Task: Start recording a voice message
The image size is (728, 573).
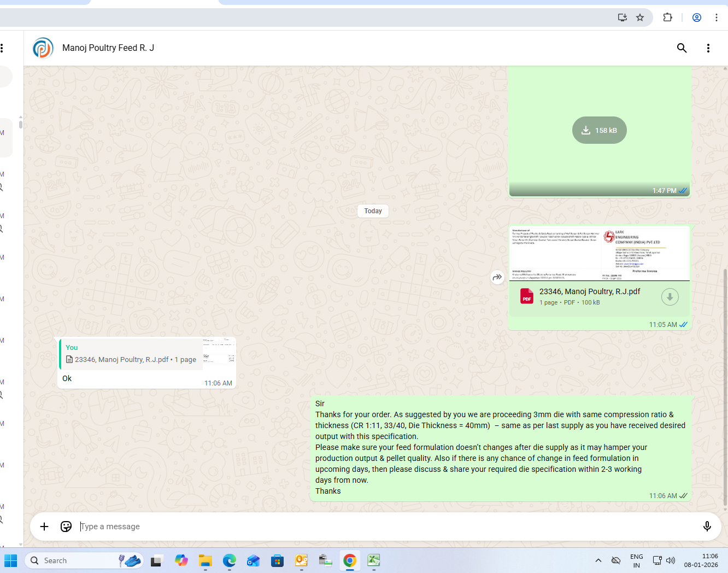Action: [x=707, y=527]
